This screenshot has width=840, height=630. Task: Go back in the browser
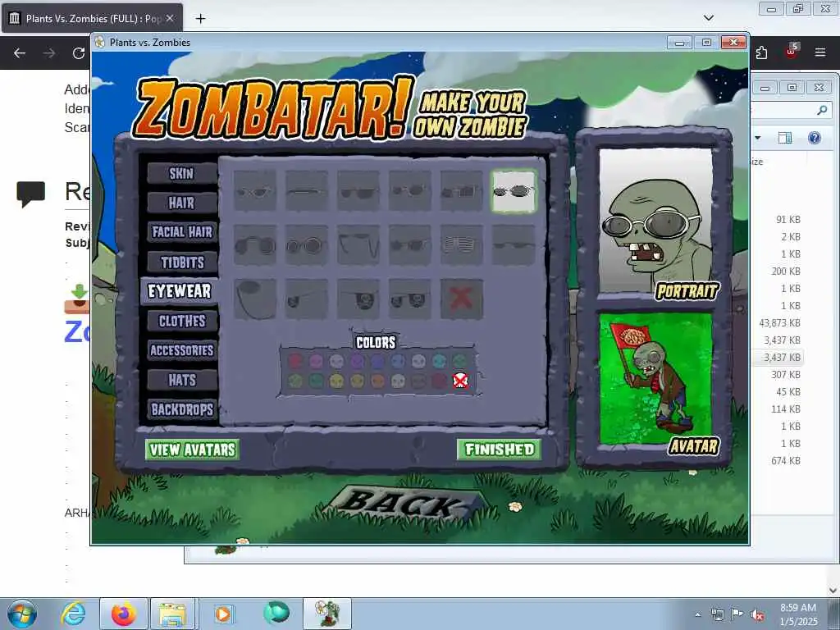click(x=20, y=53)
